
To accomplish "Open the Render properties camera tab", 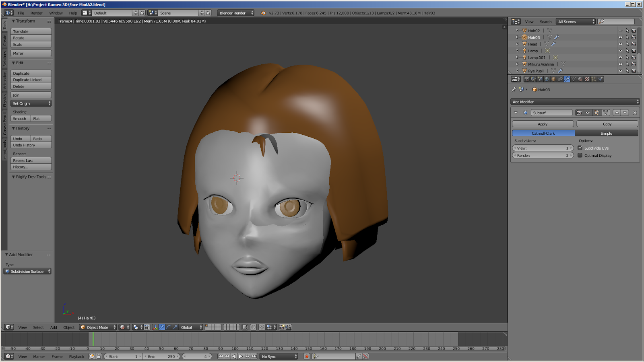I will tap(526, 79).
